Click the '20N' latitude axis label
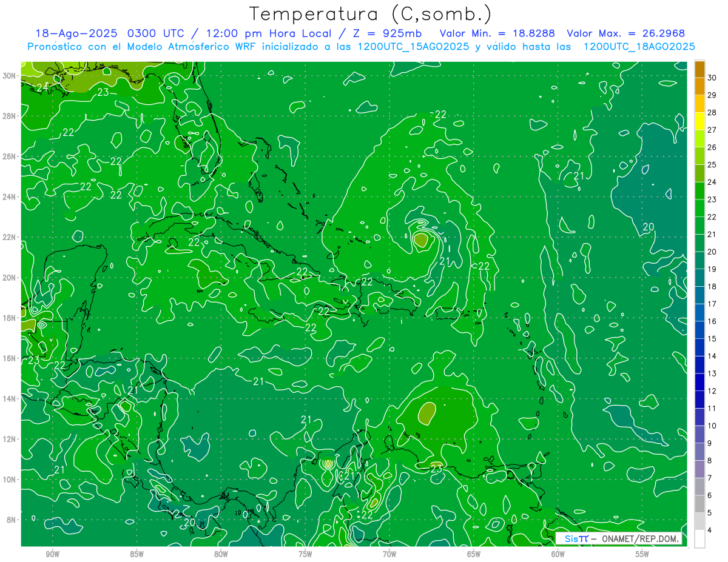The height and width of the screenshot is (562, 728). click(x=10, y=278)
